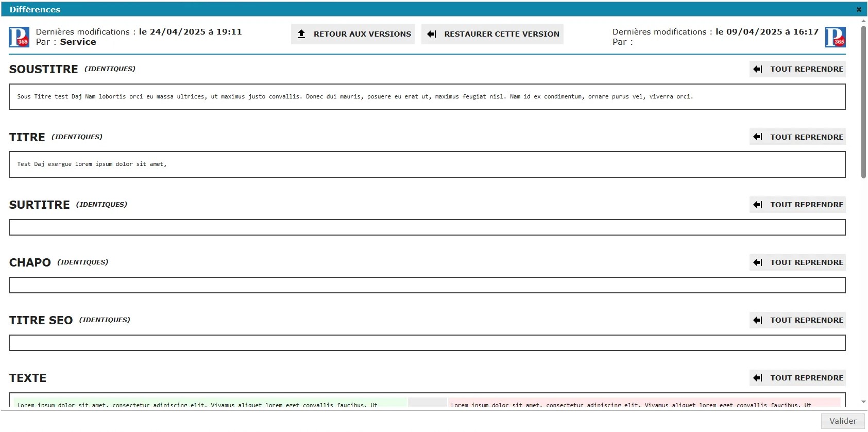Click the right P365 logo icon

[835, 37]
